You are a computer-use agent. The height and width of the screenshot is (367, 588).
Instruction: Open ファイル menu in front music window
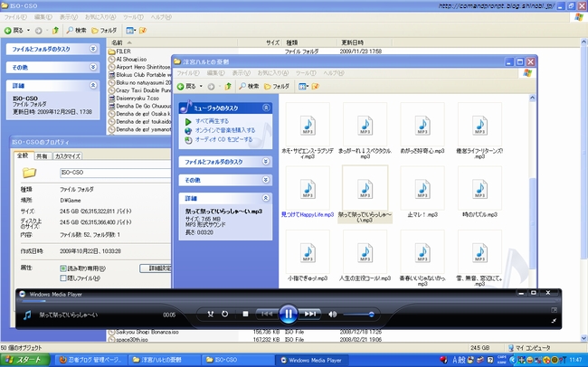pyautogui.click(x=188, y=73)
